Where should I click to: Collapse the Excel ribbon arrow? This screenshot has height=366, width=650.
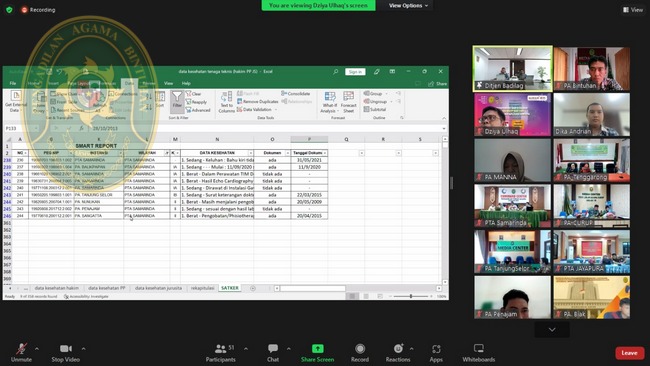[x=444, y=118]
